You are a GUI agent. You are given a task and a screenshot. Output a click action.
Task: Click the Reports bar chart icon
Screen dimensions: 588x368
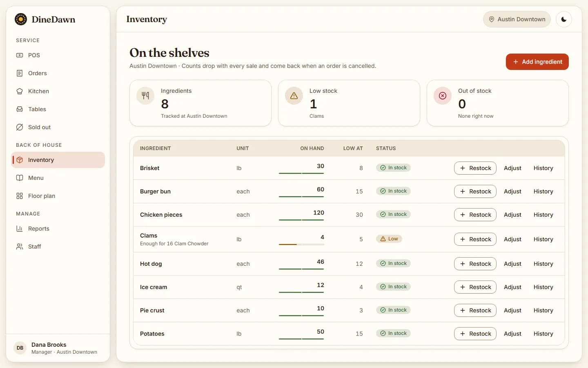pos(20,229)
